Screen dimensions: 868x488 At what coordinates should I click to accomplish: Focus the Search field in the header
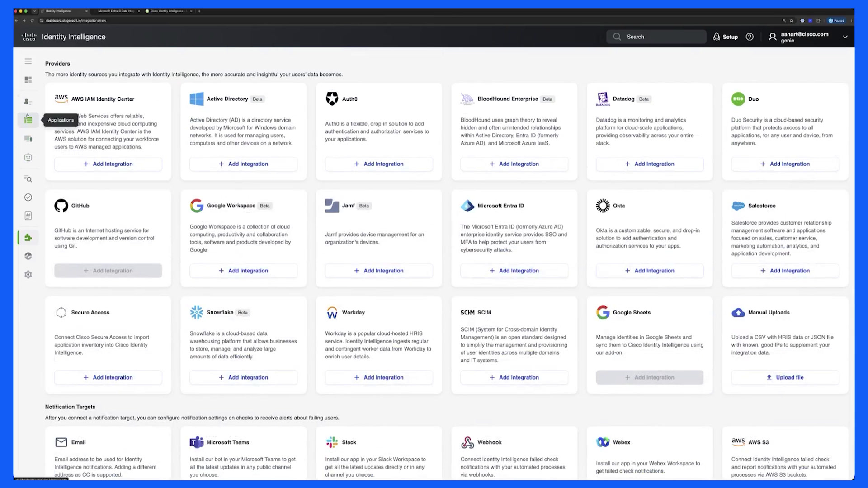pyautogui.click(x=656, y=37)
